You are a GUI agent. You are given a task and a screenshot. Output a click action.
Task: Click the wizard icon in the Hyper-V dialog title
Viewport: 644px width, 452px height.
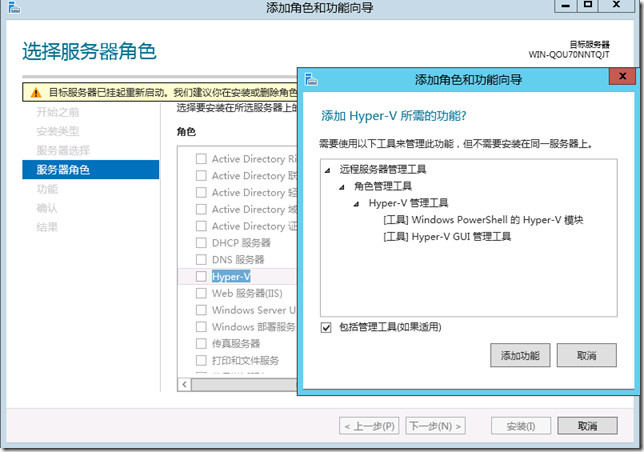[311, 79]
